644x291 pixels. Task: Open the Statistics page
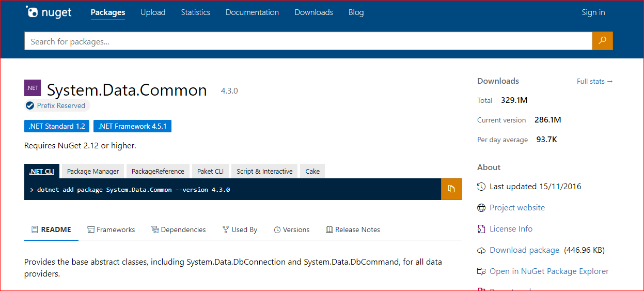click(x=195, y=12)
